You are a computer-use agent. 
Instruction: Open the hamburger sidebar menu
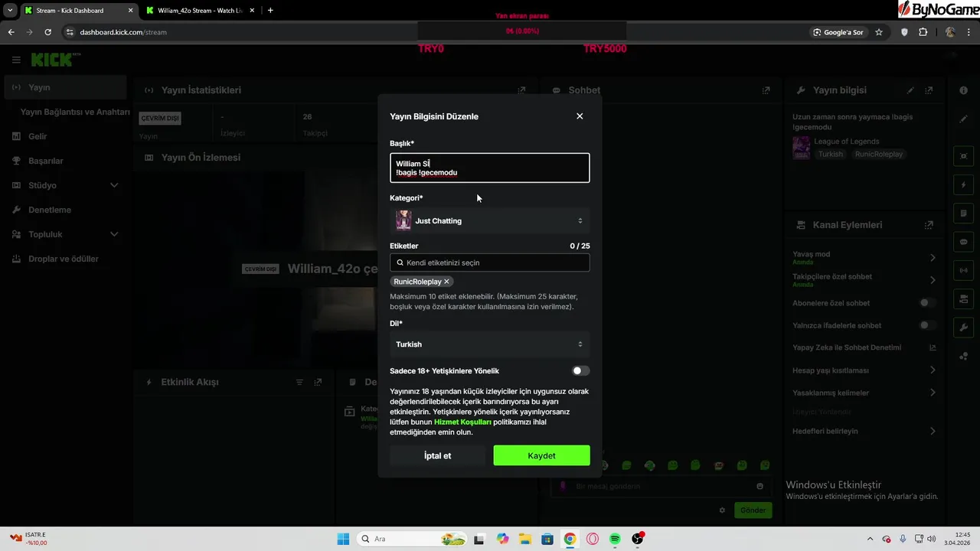click(x=16, y=60)
